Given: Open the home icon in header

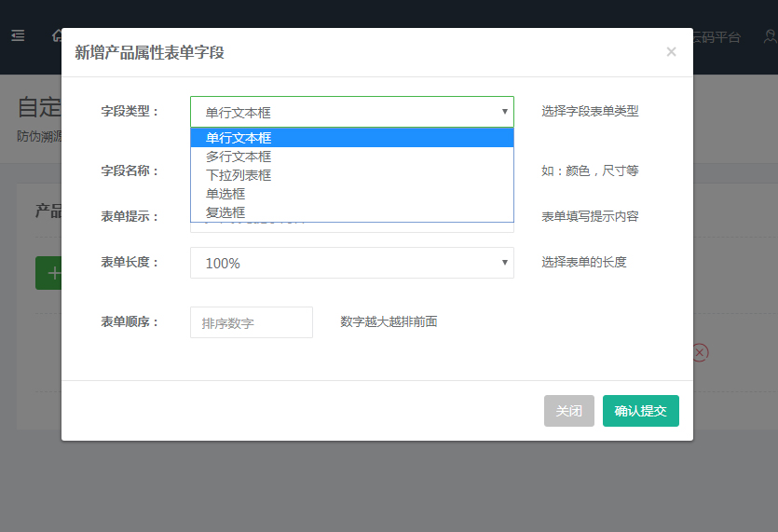Looking at the screenshot, I should [x=57, y=35].
